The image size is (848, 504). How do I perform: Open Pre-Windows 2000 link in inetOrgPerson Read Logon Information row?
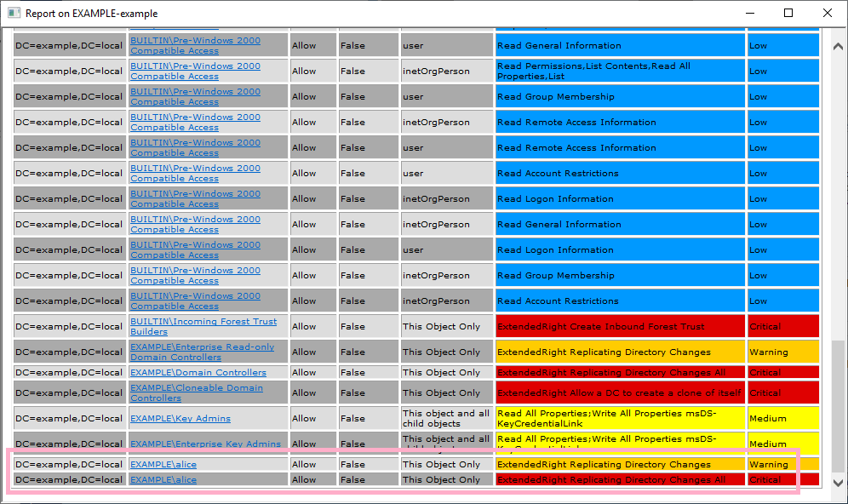195,199
